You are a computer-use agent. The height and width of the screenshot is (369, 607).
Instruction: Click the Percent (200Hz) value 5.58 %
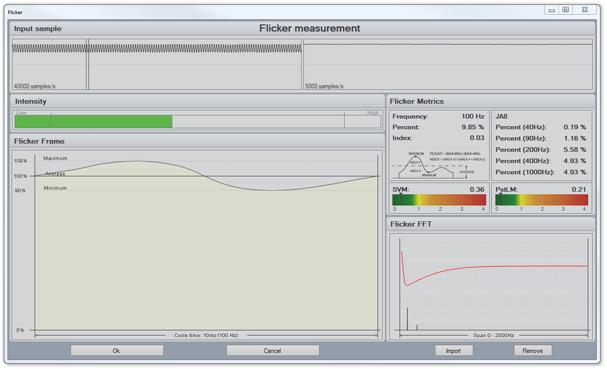574,149
